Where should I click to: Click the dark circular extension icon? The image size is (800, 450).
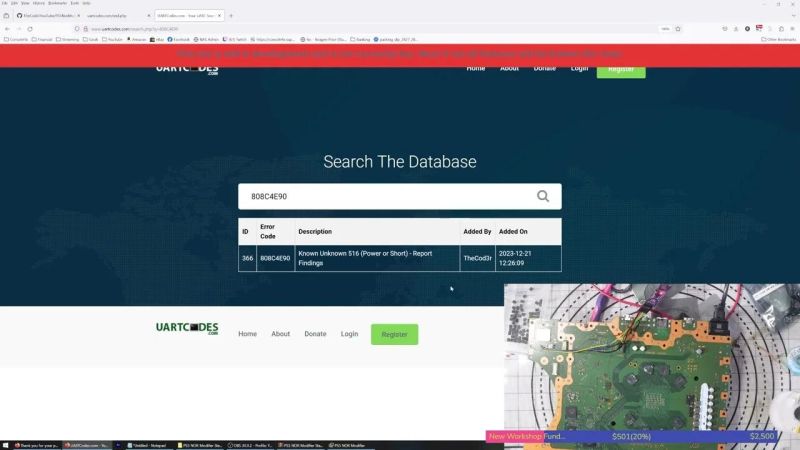747,29
